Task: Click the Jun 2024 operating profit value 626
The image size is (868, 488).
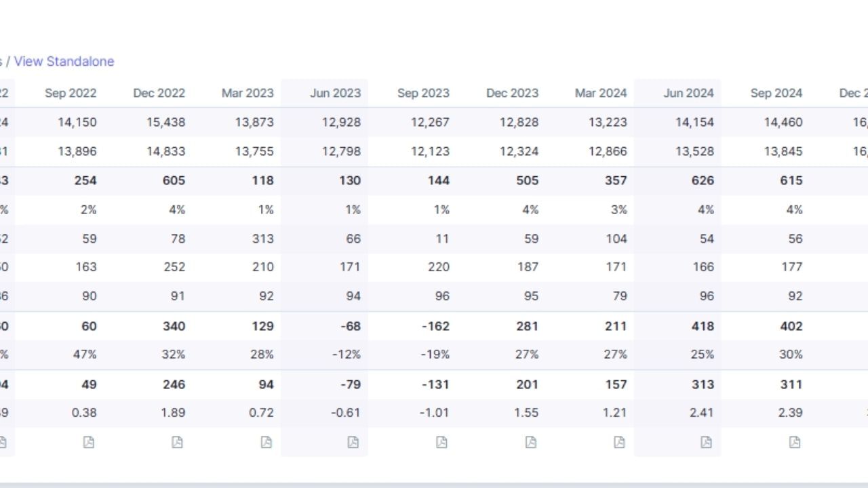Action: [703, 180]
